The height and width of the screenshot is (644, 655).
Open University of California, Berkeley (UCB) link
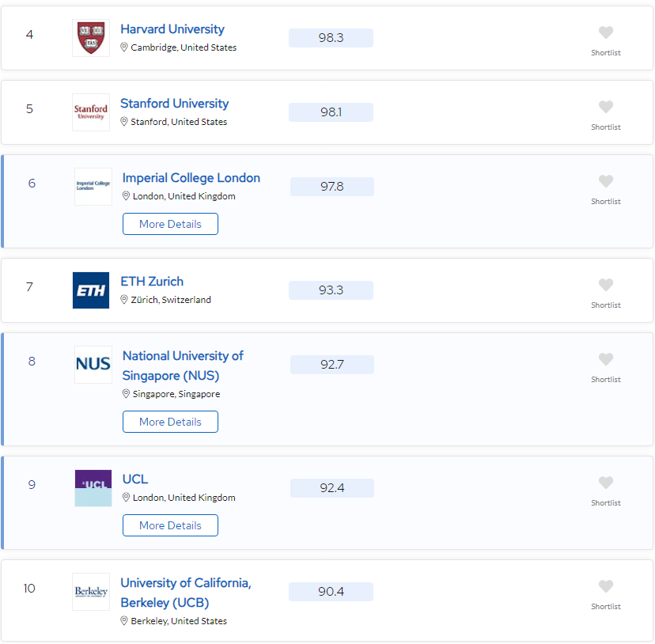tap(186, 593)
